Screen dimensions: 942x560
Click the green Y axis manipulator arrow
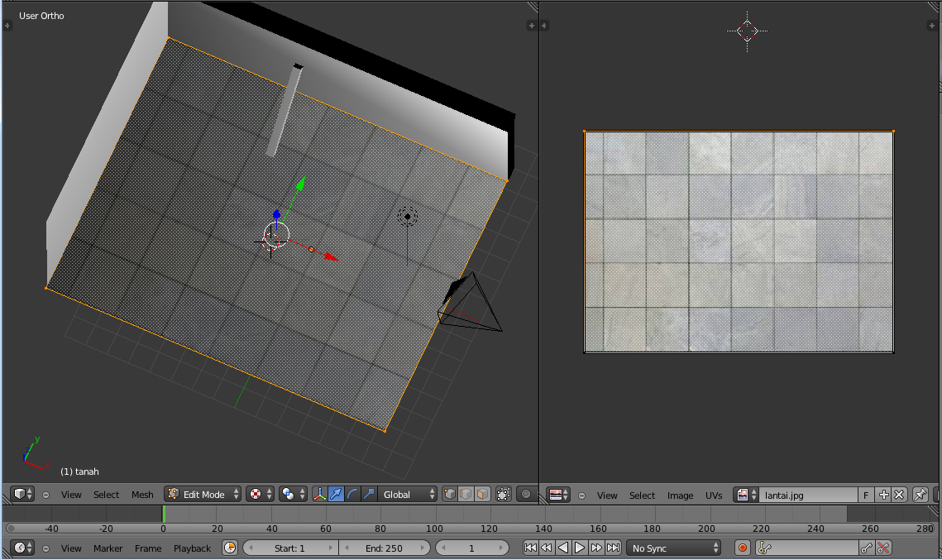coord(301,183)
